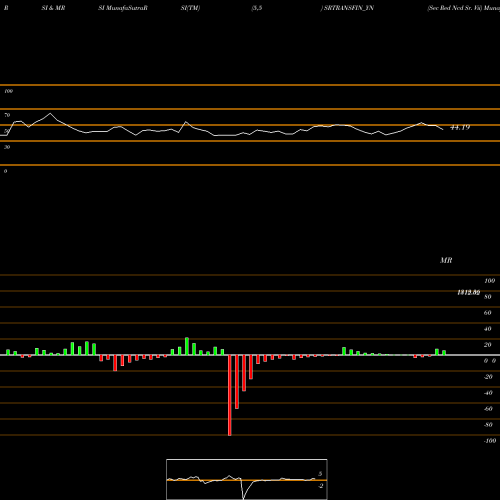500x500 pixels.
Task: Click the RSI value 44.19 label
Action: 460,127
